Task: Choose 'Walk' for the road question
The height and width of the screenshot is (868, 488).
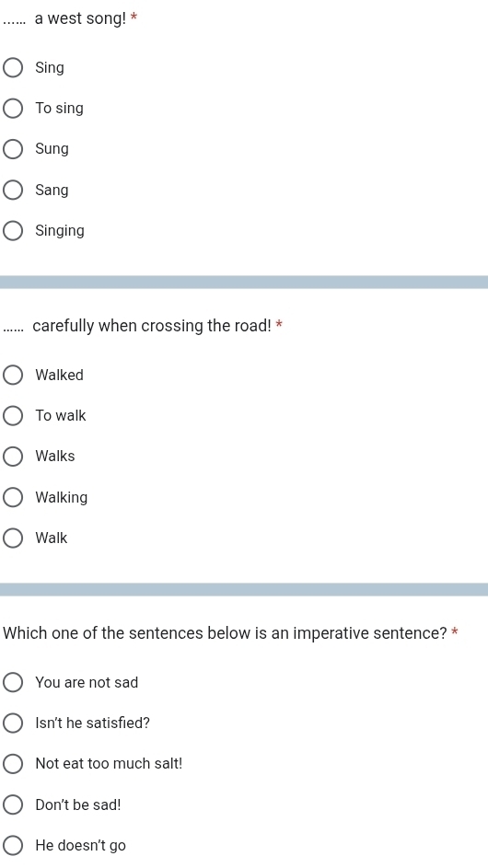Action: tap(13, 538)
